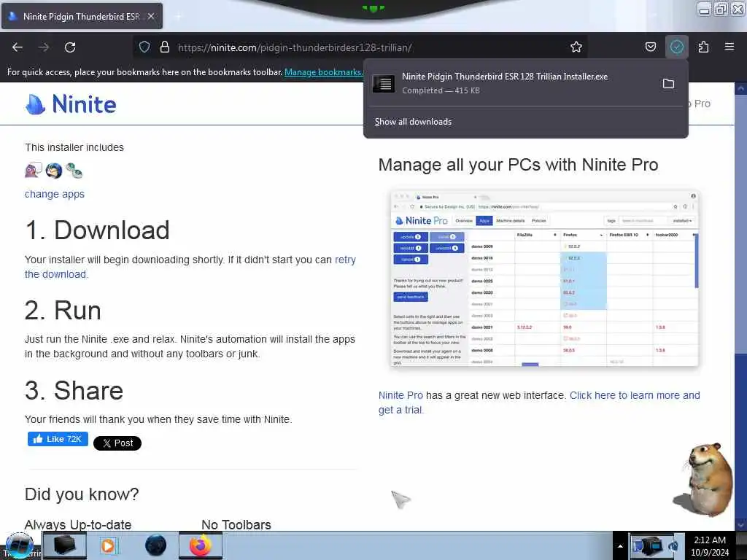Click the Trillian app icon
This screenshot has height=560, width=747.
pos(74,170)
